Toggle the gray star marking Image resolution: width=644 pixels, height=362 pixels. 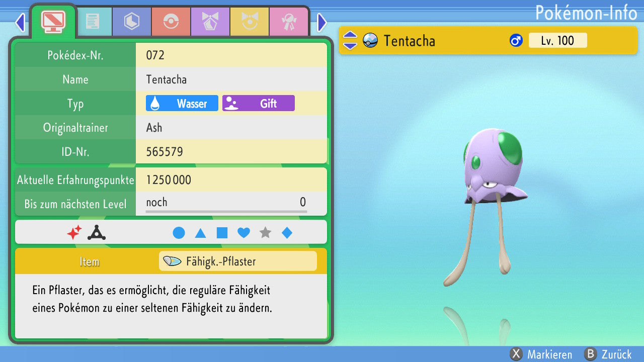[265, 233]
